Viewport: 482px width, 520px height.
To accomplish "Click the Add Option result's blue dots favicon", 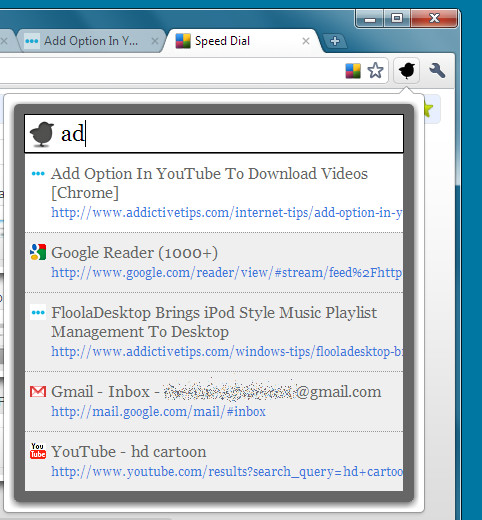I will 38,174.
